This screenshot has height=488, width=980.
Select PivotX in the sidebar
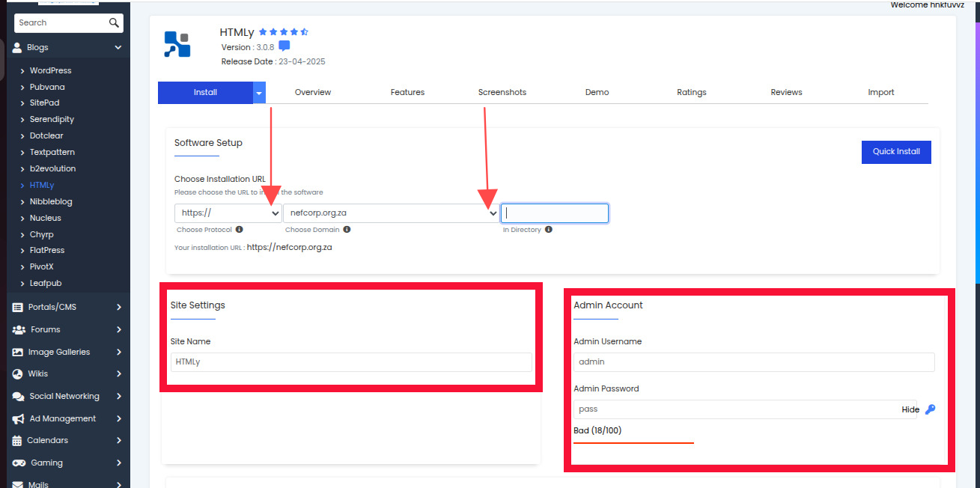tap(41, 266)
